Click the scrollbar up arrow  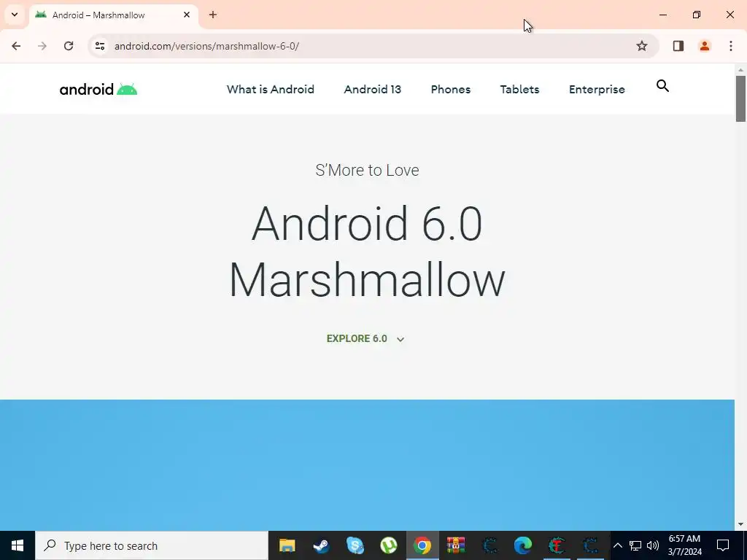coord(740,70)
